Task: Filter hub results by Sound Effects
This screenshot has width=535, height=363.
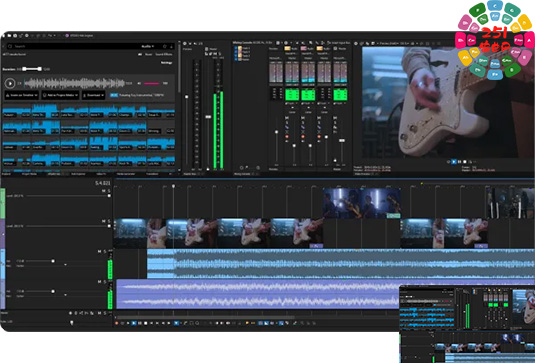Action: 164,54
